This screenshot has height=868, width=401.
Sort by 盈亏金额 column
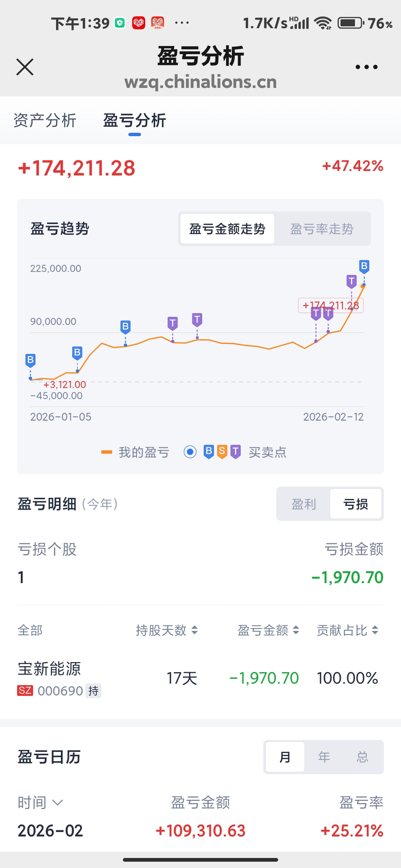pos(268,630)
